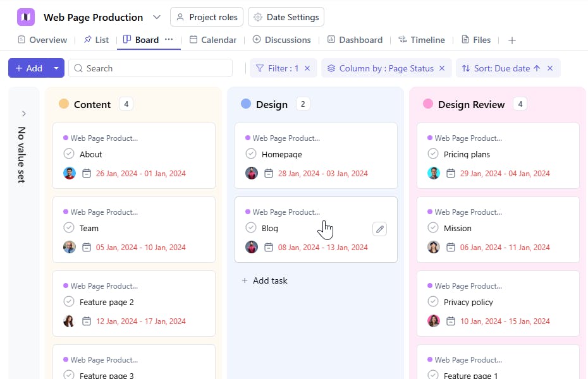The image size is (588, 379).
Task: Click the edit pencil icon on Blog card
Action: click(379, 229)
